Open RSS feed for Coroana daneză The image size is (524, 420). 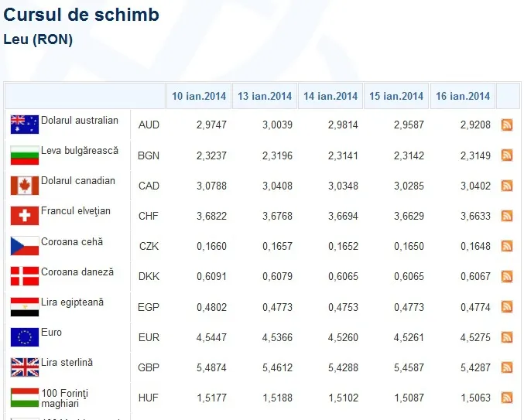coord(507,276)
